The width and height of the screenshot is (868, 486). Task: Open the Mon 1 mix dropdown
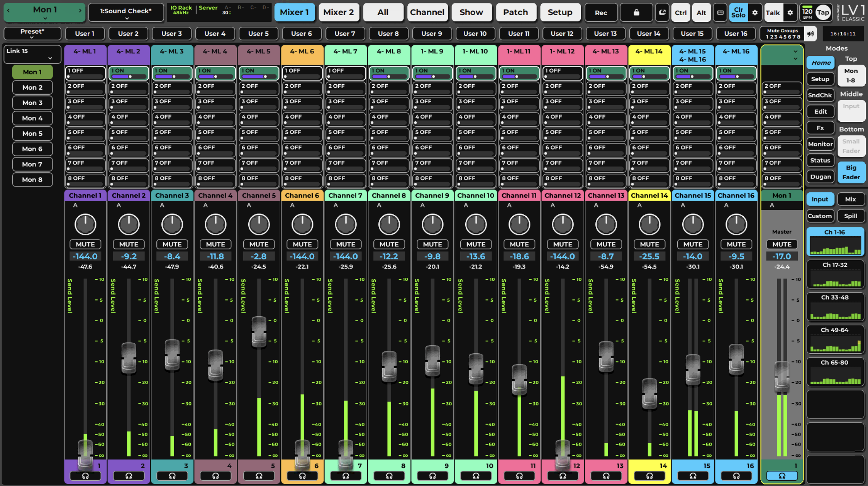[x=45, y=12]
